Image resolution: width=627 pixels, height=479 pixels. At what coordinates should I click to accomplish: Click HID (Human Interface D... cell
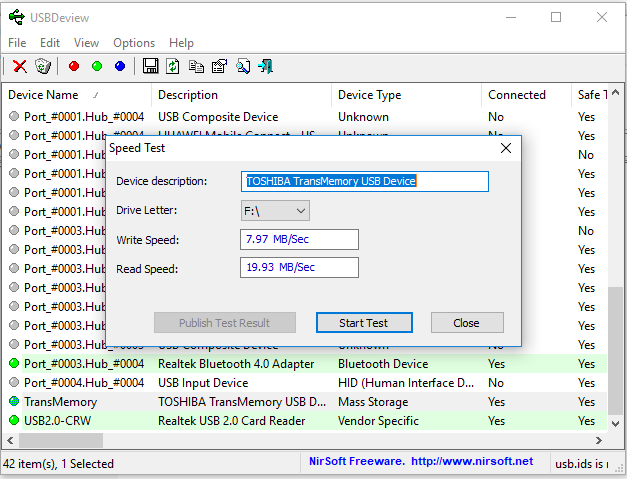pyautogui.click(x=405, y=383)
